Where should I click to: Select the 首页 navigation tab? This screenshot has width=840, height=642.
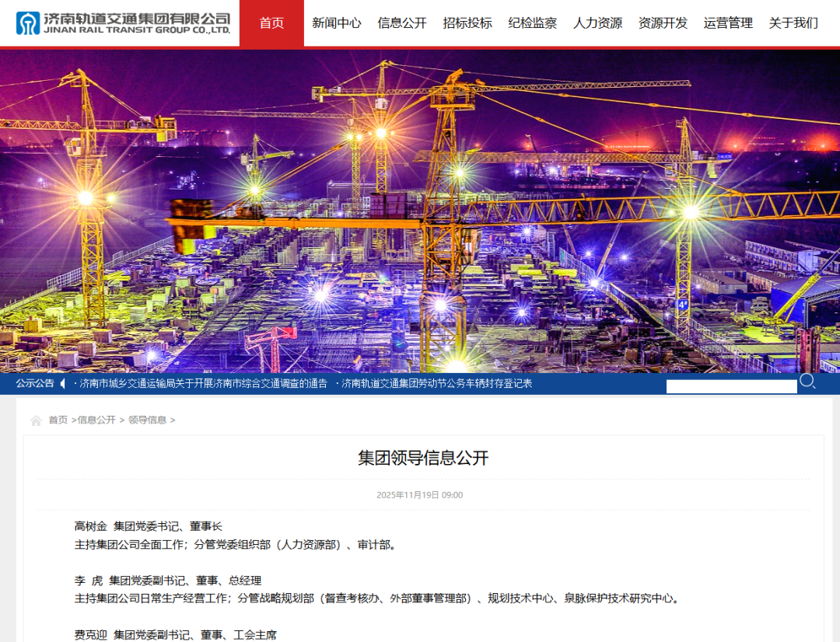(271, 23)
